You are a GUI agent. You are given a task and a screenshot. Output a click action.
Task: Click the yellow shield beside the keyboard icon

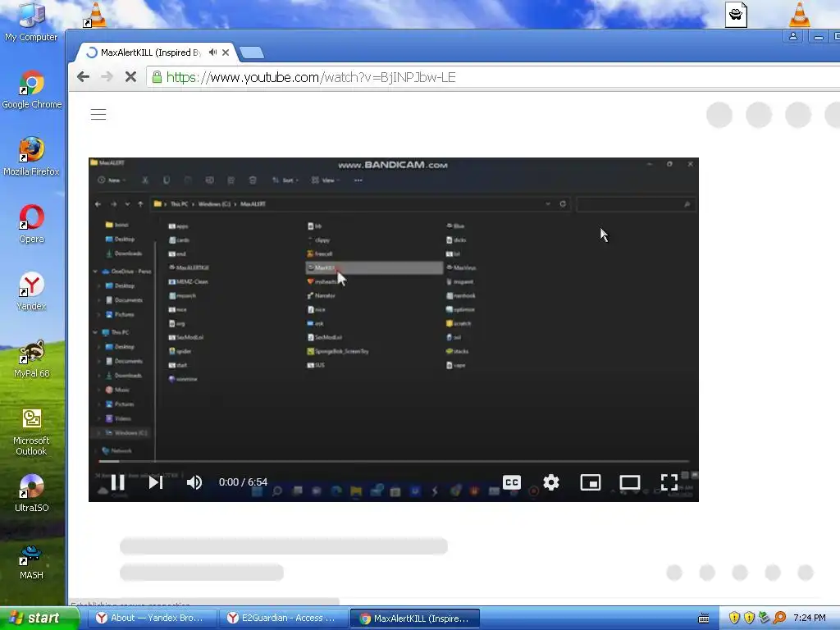click(x=734, y=619)
